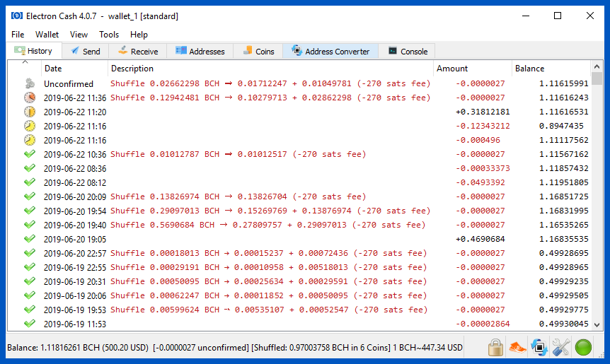The height and width of the screenshot is (364, 610).
Task: Switch to the Receive tab
Action: [x=138, y=52]
